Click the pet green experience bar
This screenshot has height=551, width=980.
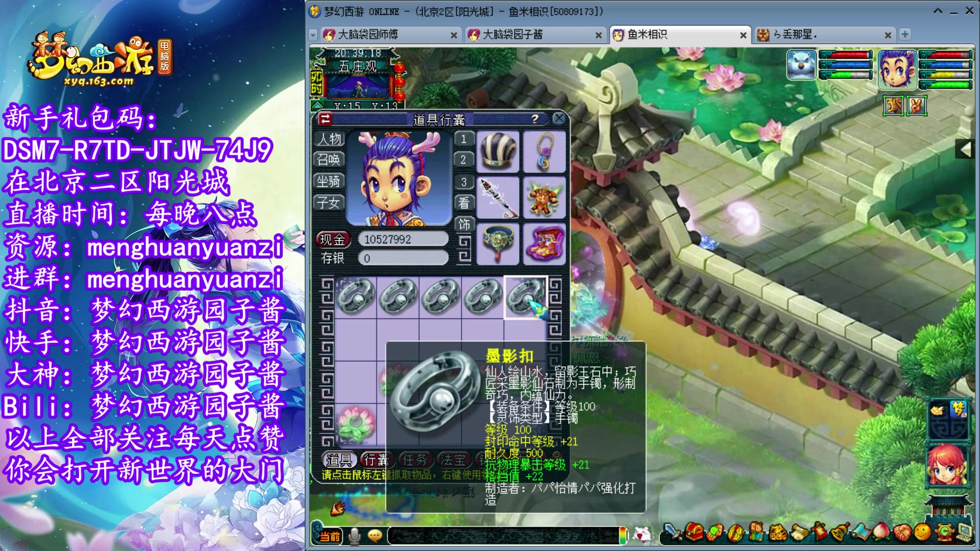(845, 75)
